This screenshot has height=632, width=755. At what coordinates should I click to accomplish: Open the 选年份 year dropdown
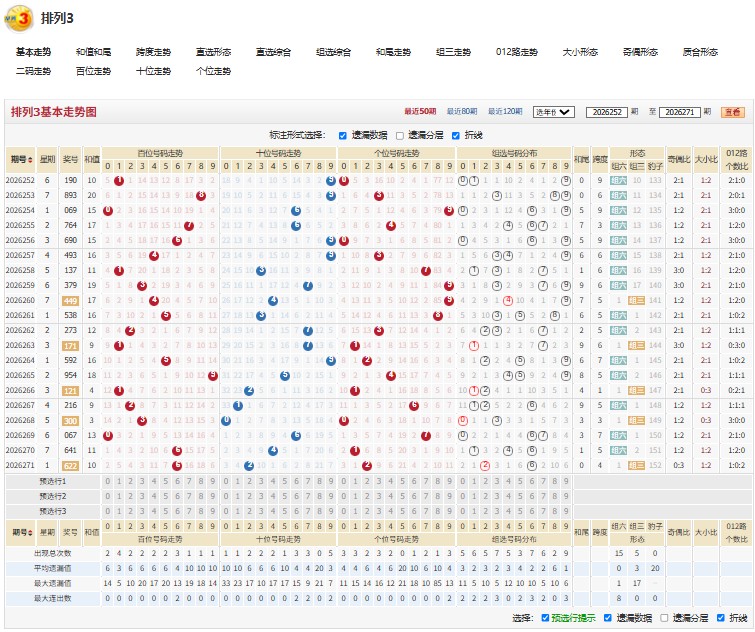[x=554, y=112]
